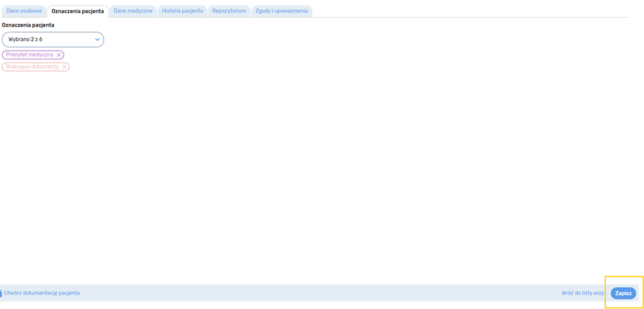Select the active Oznaczenia pacjenta tab
The width and height of the screenshot is (644, 309).
tap(78, 11)
